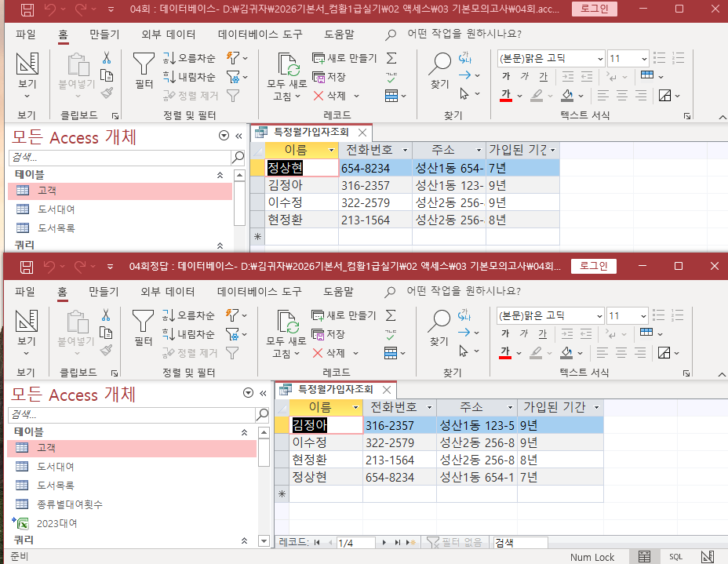
Task: Click the red font color button in the 04회정답 ribbon
Action: pyautogui.click(x=506, y=352)
